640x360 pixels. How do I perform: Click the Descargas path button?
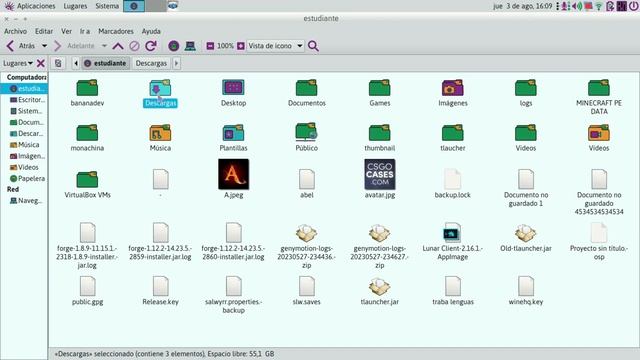click(151, 63)
